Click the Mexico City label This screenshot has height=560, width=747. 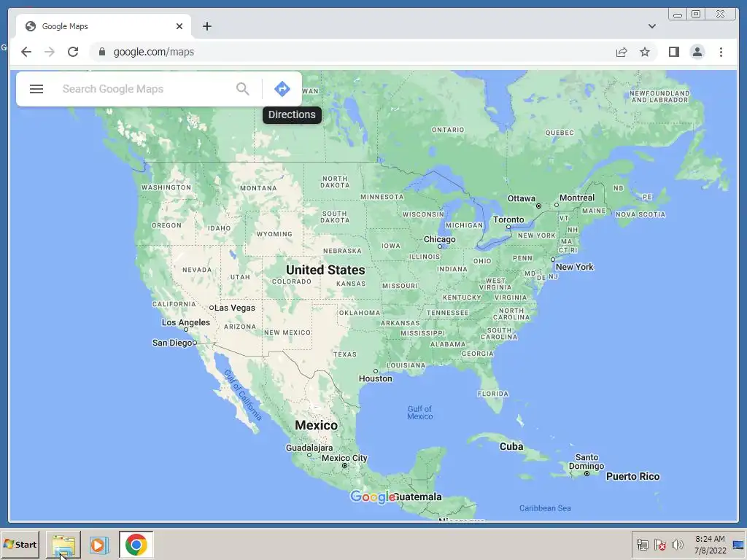tap(344, 458)
